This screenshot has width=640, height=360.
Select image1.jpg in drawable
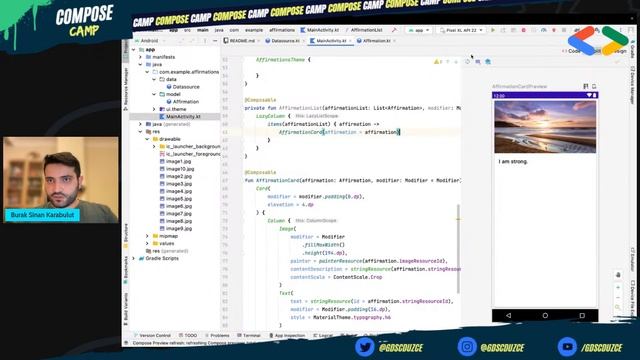click(176, 162)
